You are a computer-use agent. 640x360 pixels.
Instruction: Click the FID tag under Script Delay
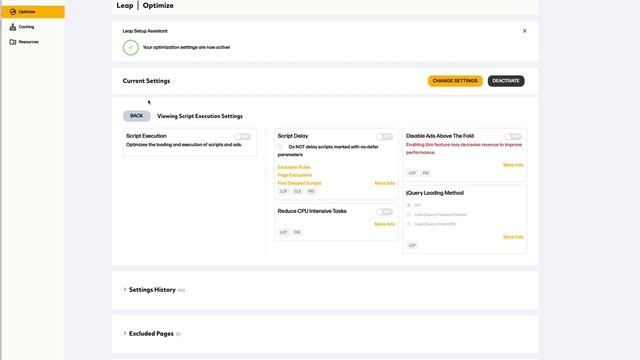click(x=311, y=191)
